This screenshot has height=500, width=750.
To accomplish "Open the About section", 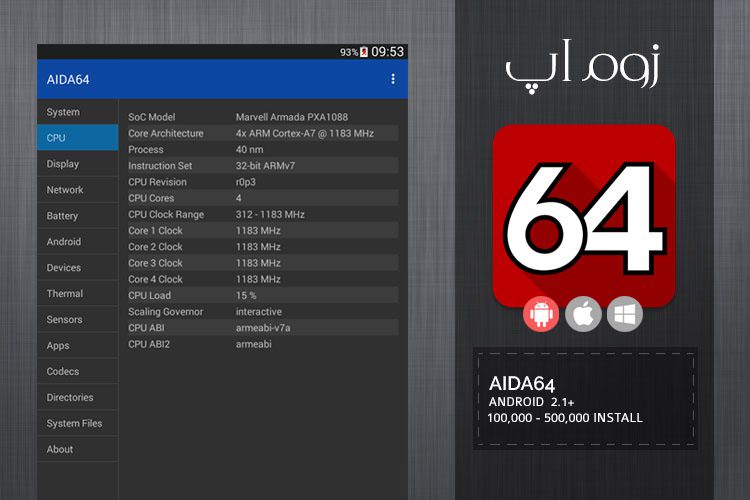I will pyautogui.click(x=77, y=449).
